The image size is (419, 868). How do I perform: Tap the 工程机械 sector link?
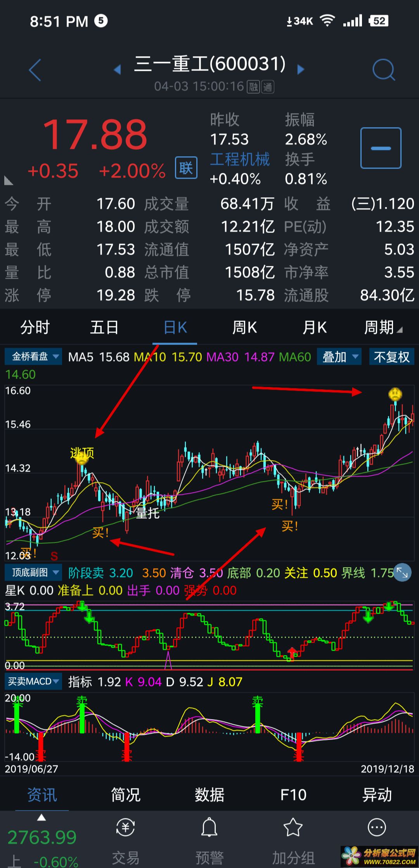240,159
